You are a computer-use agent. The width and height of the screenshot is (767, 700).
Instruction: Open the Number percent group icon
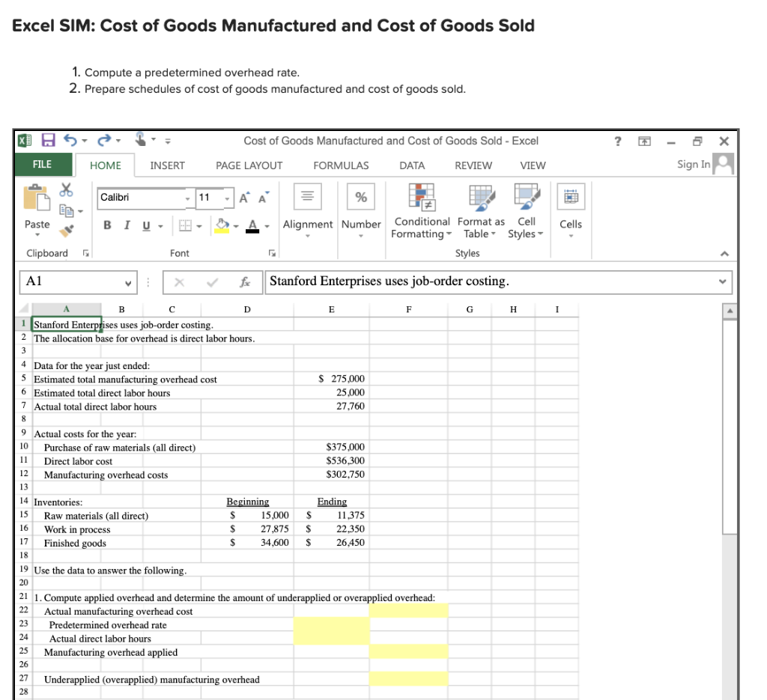point(361,196)
